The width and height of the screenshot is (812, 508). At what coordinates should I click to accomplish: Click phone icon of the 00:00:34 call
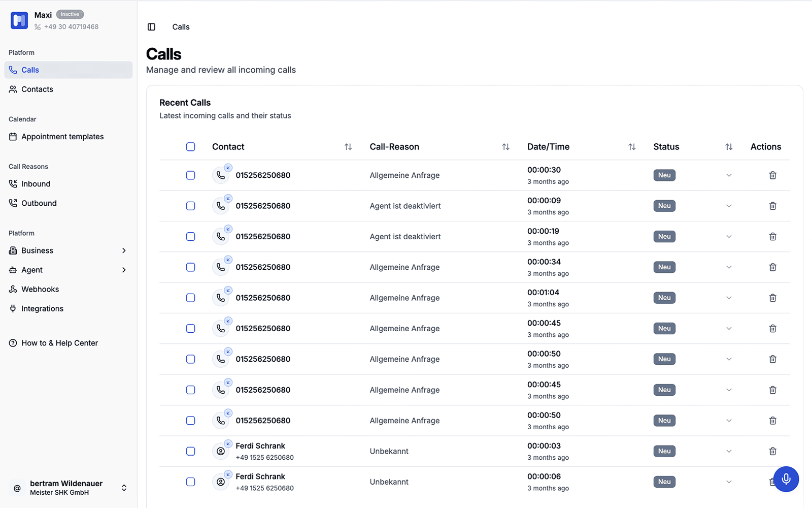coord(221,267)
